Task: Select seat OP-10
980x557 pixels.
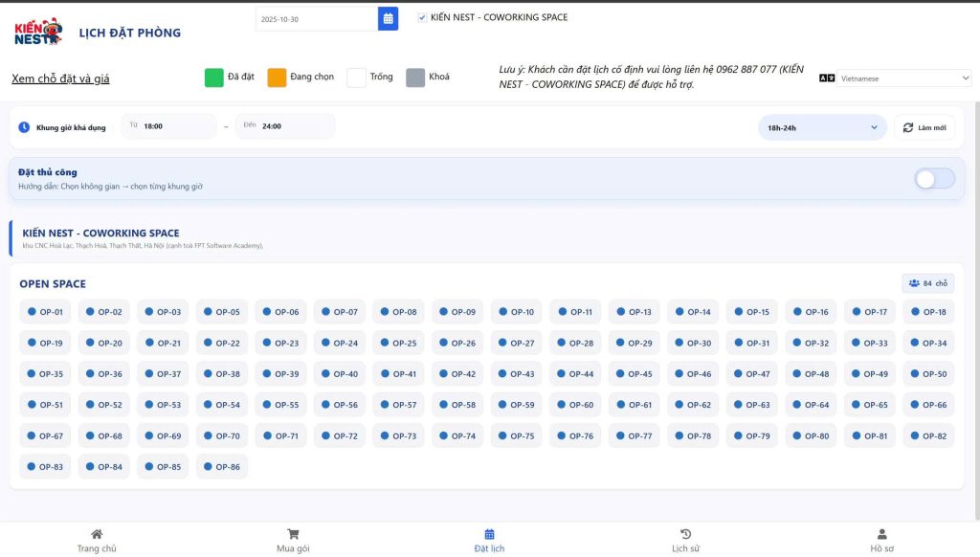Action: pos(516,312)
